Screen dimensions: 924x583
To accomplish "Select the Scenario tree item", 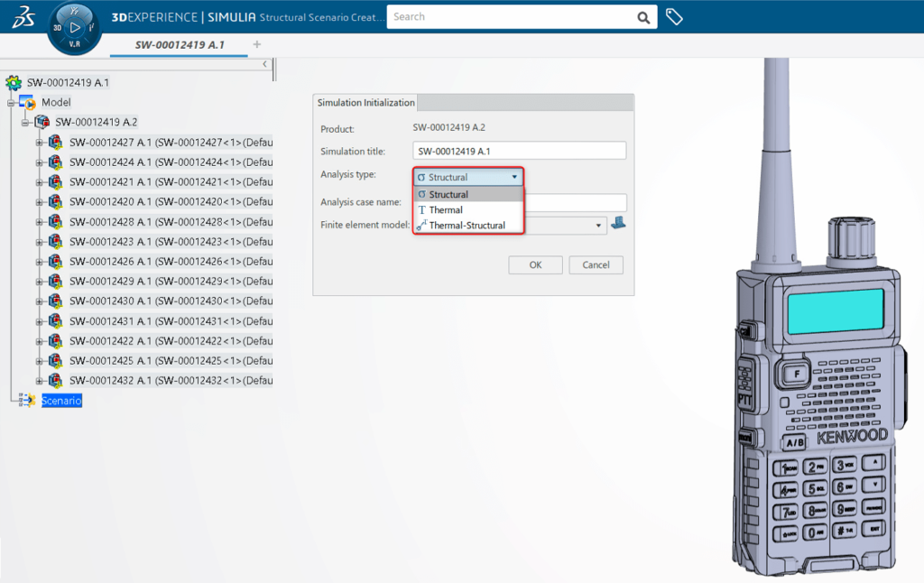I will 61,401.
